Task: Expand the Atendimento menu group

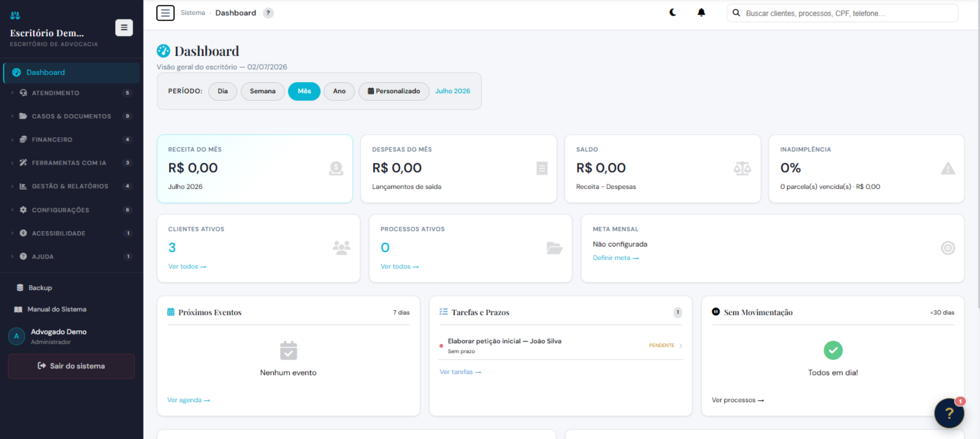Action: coord(72,93)
